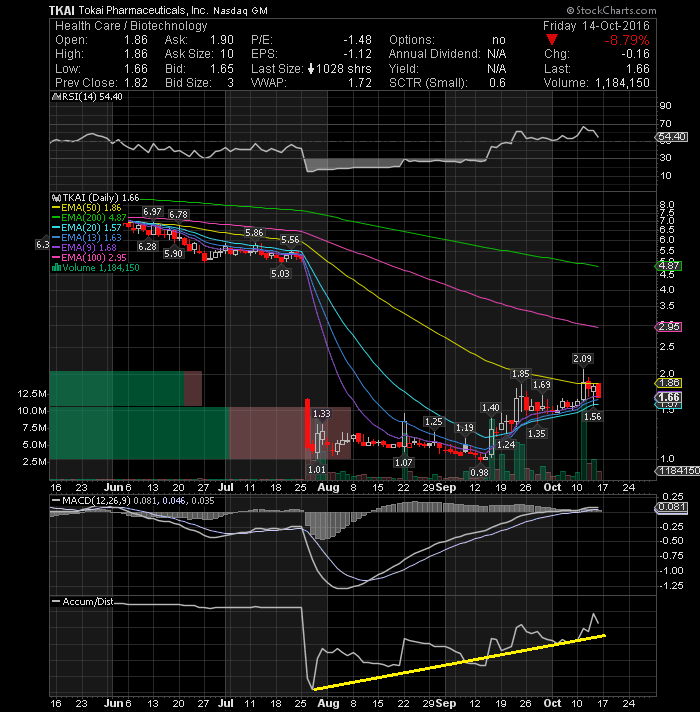Click the Tokai Pharmaceuticals, Inc. company name
The height and width of the screenshot is (712, 700).
pos(143,10)
